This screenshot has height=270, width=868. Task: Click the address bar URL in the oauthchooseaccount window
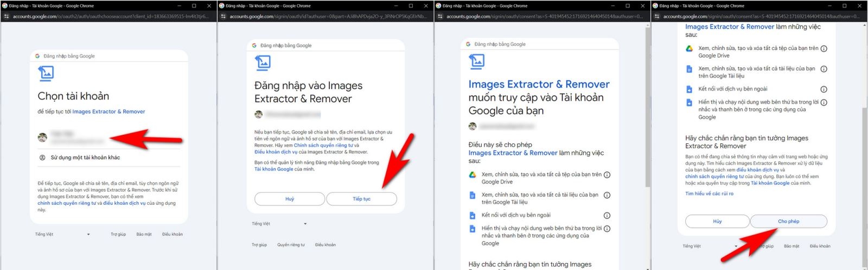pos(110,16)
